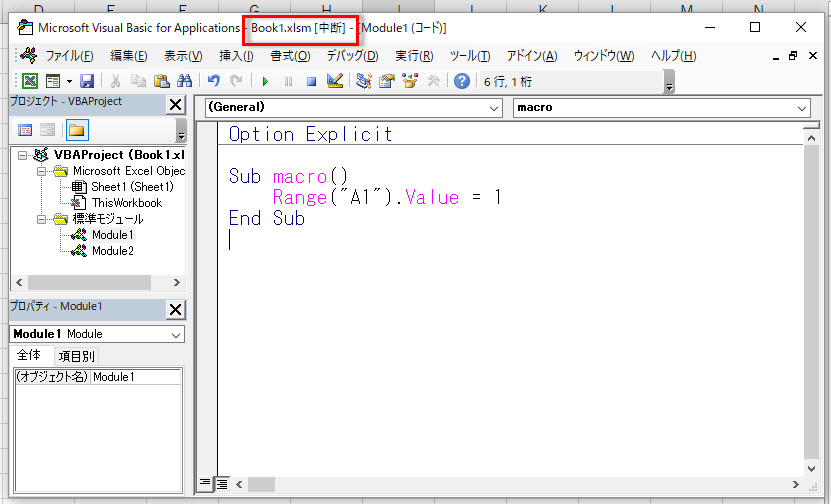Collapse the 標準モジュール folder node

point(41,219)
